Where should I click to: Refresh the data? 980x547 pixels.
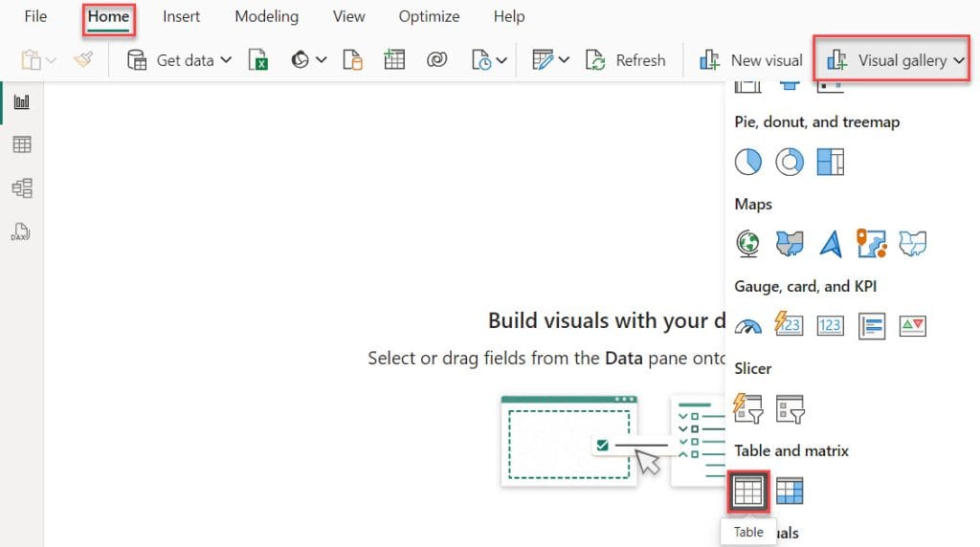coord(625,60)
